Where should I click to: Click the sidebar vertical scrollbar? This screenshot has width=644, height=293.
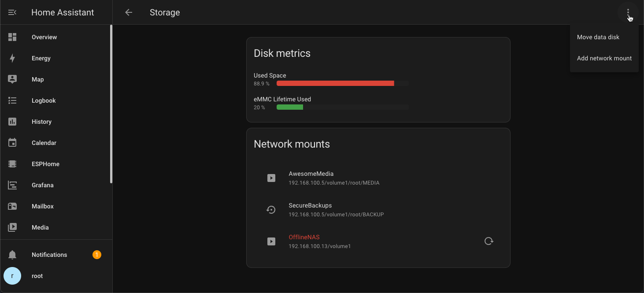[x=111, y=104]
